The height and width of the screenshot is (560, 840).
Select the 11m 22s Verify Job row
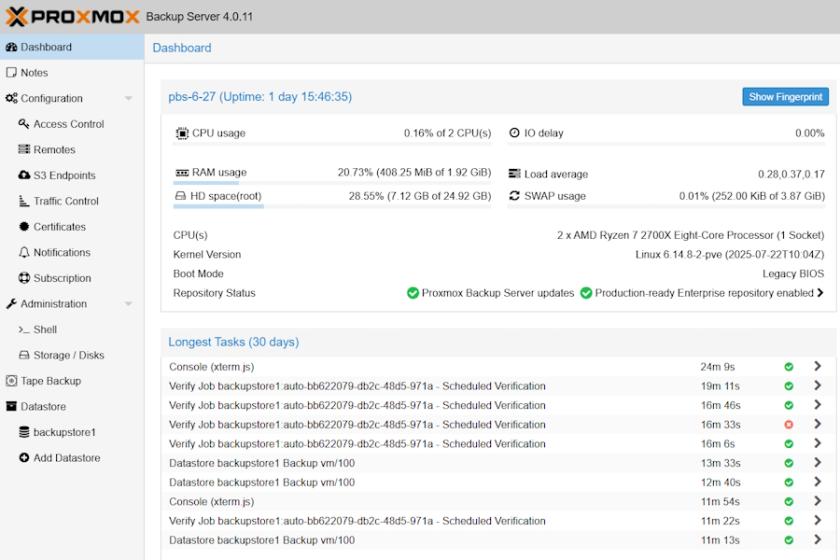pos(498,521)
